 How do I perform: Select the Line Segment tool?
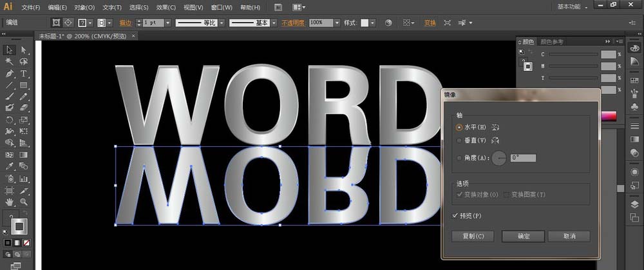10,85
